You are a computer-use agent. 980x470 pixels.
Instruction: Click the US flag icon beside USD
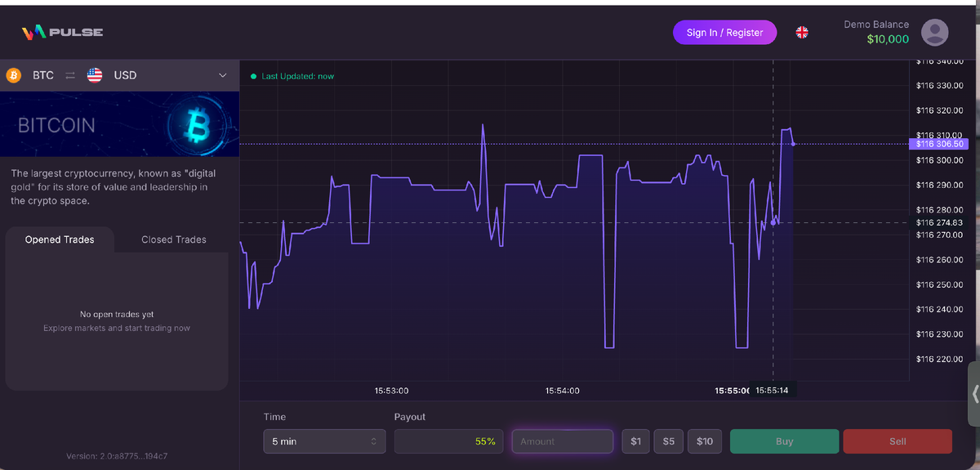click(x=95, y=75)
